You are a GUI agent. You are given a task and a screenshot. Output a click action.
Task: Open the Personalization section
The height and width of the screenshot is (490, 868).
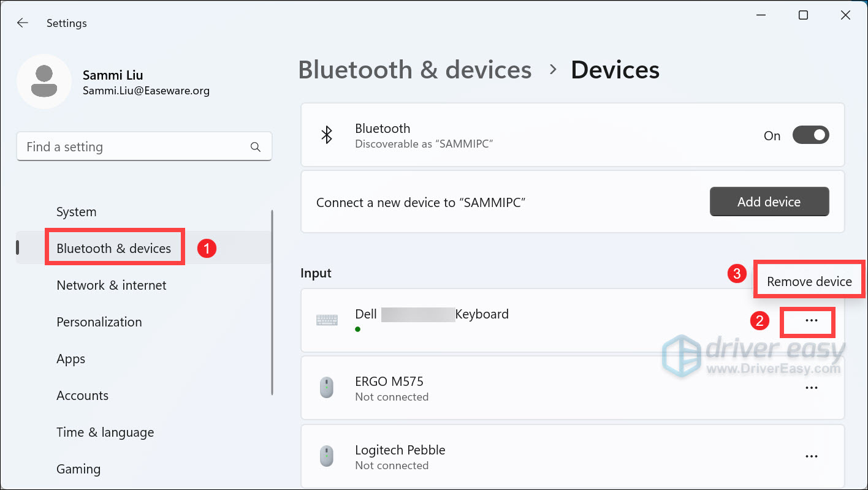[x=99, y=322]
